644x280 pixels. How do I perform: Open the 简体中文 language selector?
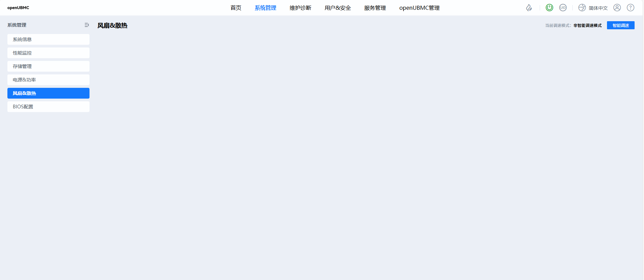click(x=593, y=8)
